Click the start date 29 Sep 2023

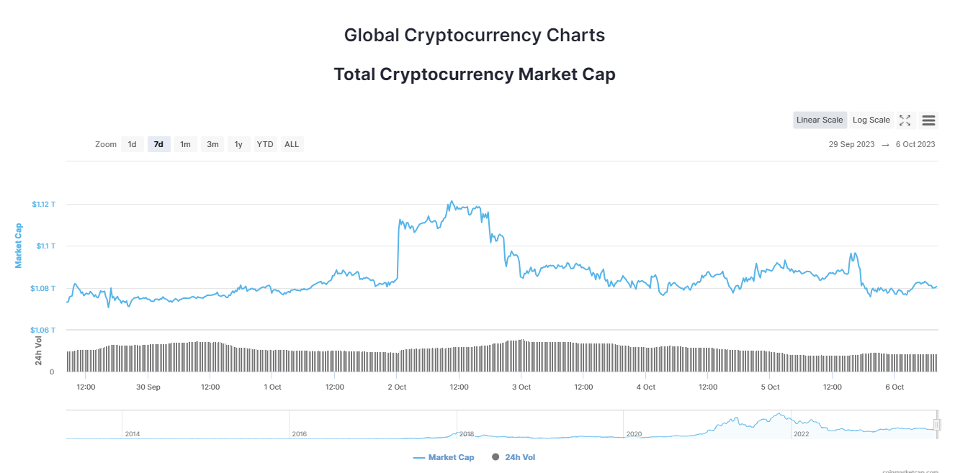tap(852, 144)
